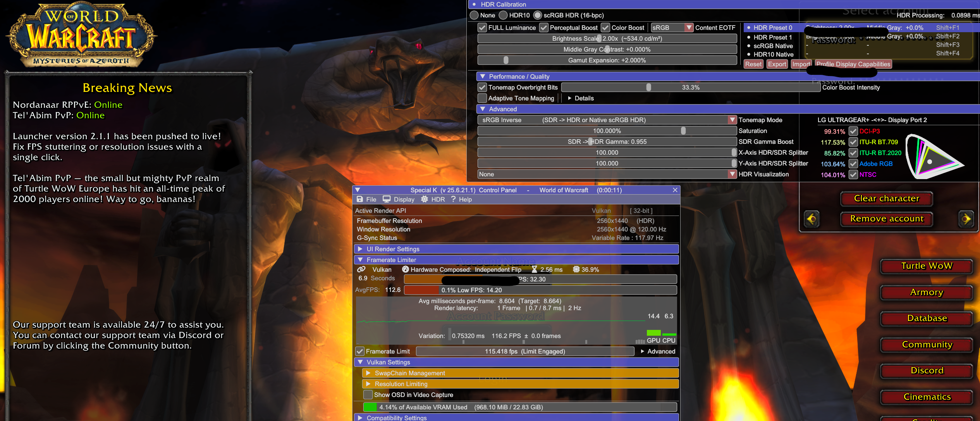
Task: Click the Display monitor icon
Action: (387, 199)
